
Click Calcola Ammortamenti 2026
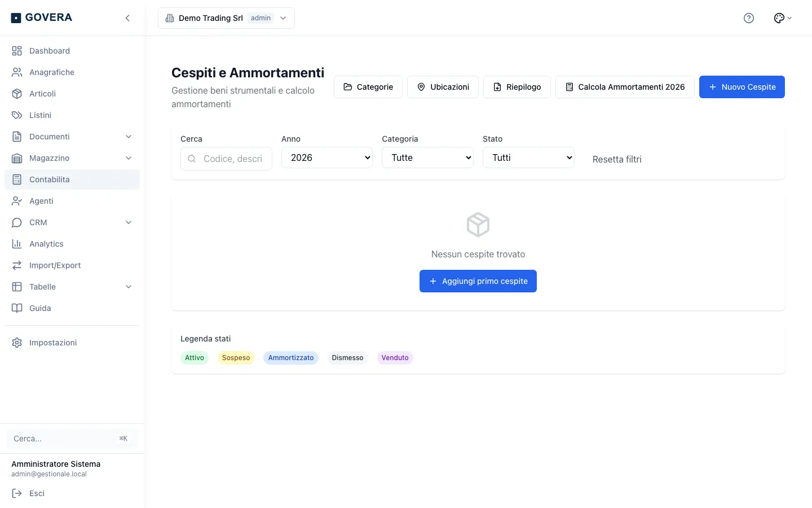625,87
